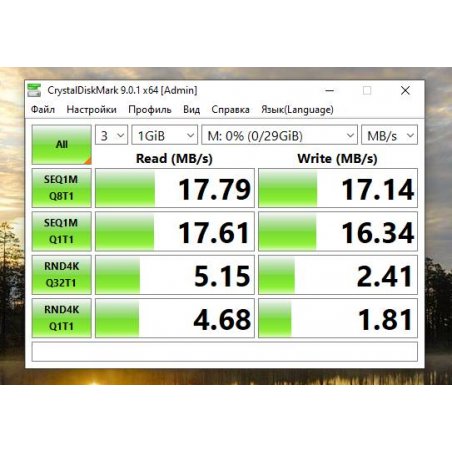Open the Справка menu
Image resolution: width=452 pixels, height=452 pixels.
coord(230,110)
